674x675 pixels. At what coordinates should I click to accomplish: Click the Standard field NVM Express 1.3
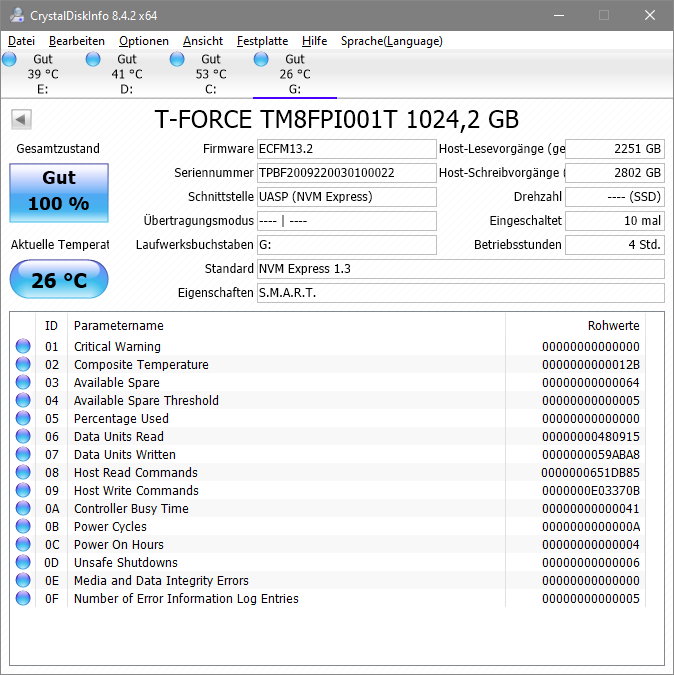(x=461, y=269)
